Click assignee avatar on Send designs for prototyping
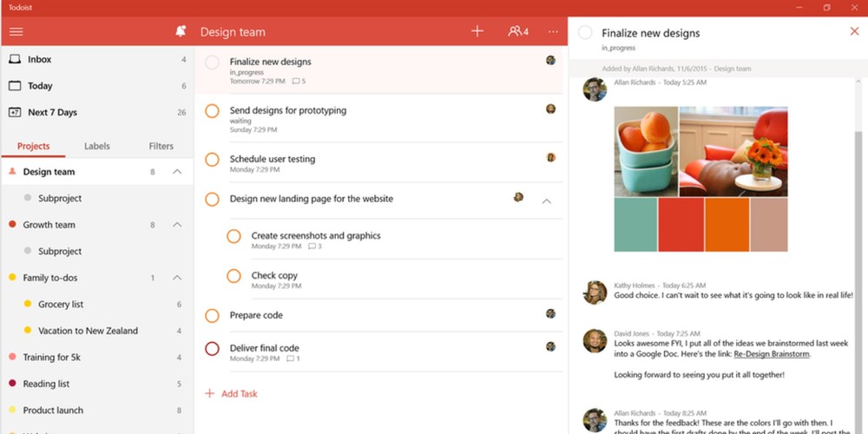Screen dimensions: 868x434 point(551,108)
